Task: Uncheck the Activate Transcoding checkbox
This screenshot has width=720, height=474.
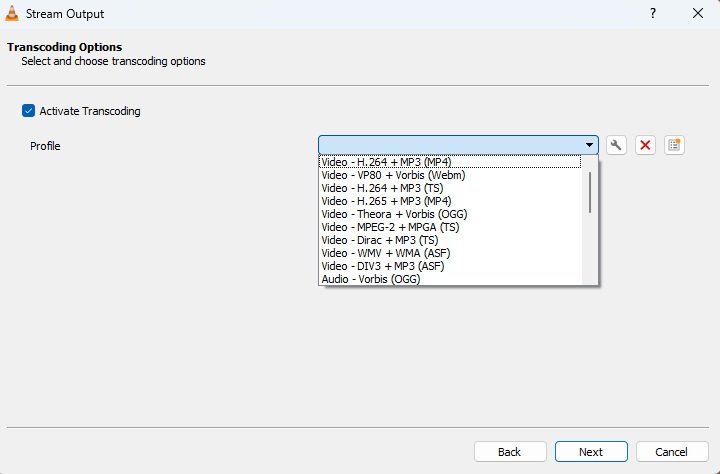Action: [28, 111]
